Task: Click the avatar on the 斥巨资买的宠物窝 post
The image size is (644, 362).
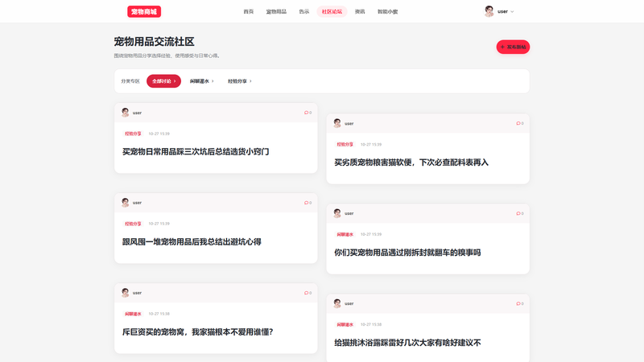Action: (x=126, y=293)
